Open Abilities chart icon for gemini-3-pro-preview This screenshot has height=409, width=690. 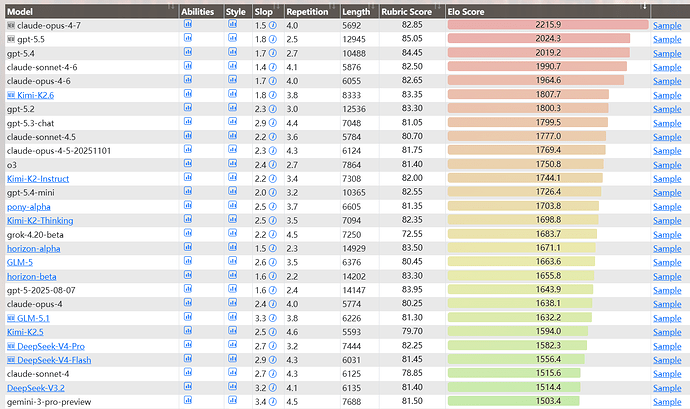pyautogui.click(x=188, y=401)
